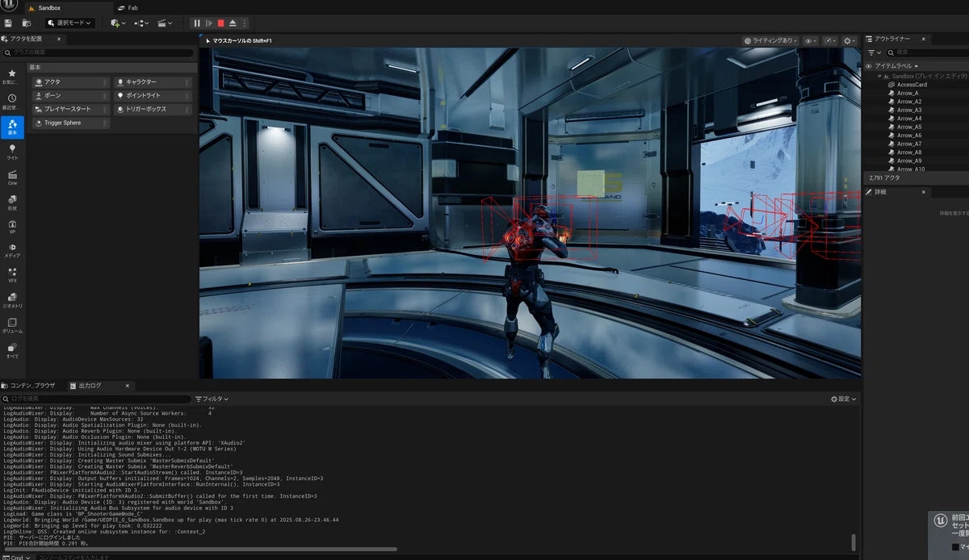Viewport: 969px width, 560px height.
Task: Select the 基本 category icon
Action: click(x=12, y=127)
